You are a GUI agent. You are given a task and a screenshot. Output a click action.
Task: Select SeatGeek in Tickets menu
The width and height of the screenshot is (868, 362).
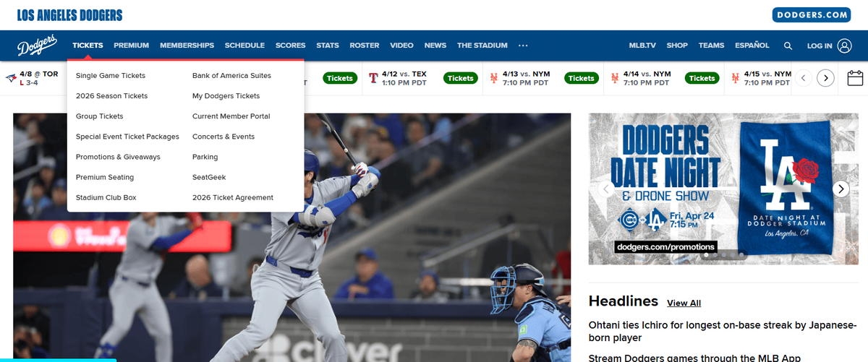[209, 177]
